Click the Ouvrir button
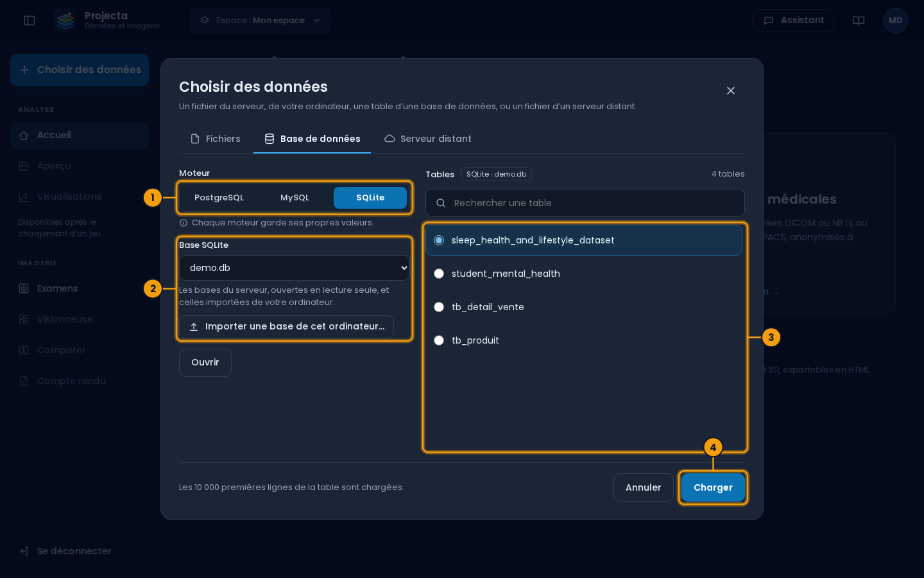 tap(205, 363)
